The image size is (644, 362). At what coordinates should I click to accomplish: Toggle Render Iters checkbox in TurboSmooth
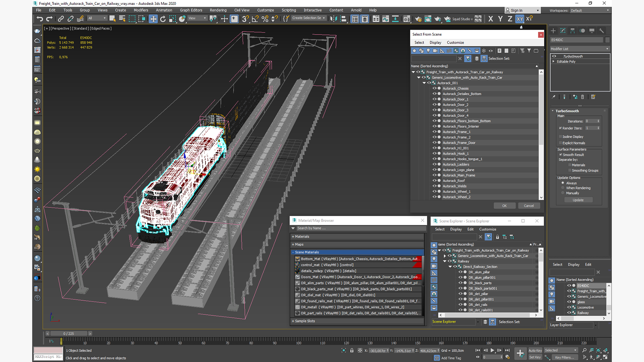pos(560,128)
